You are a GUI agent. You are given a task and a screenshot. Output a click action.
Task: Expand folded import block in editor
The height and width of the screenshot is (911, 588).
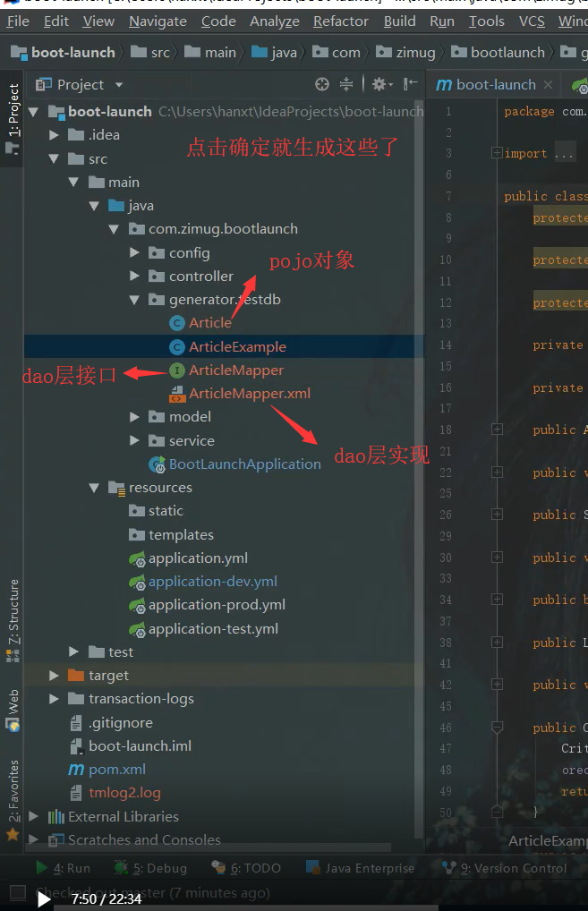(497, 153)
